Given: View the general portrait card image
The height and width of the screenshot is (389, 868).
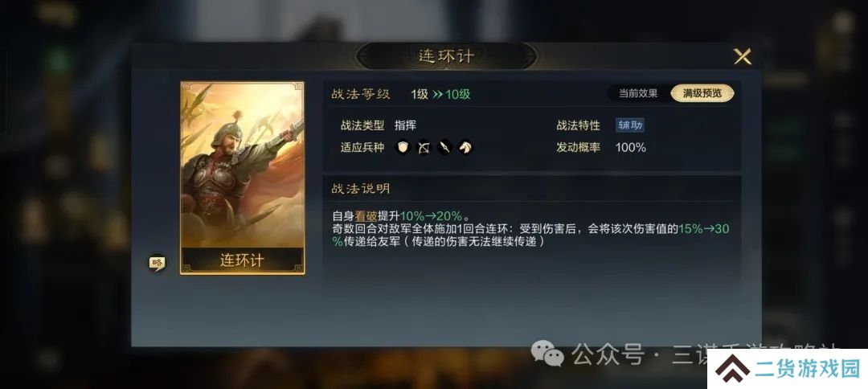Looking at the screenshot, I should 243,165.
